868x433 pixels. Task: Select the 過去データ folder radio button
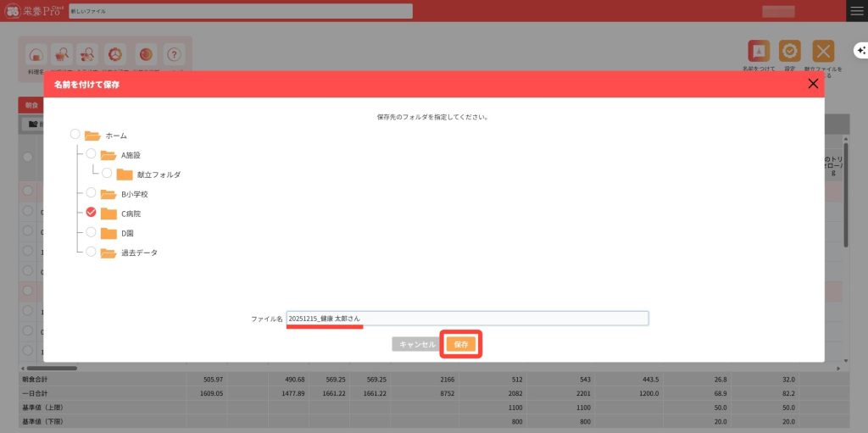click(91, 252)
